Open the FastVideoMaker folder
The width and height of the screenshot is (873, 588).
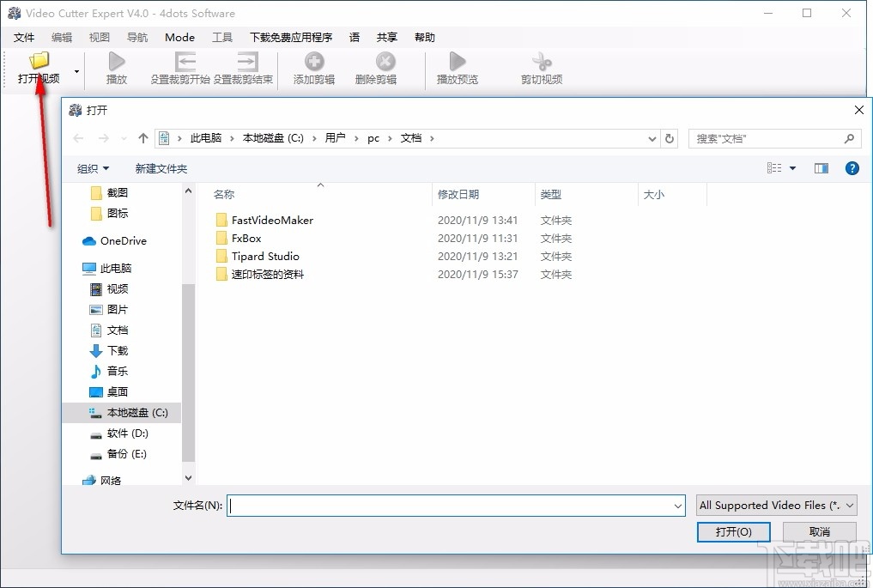pyautogui.click(x=272, y=220)
